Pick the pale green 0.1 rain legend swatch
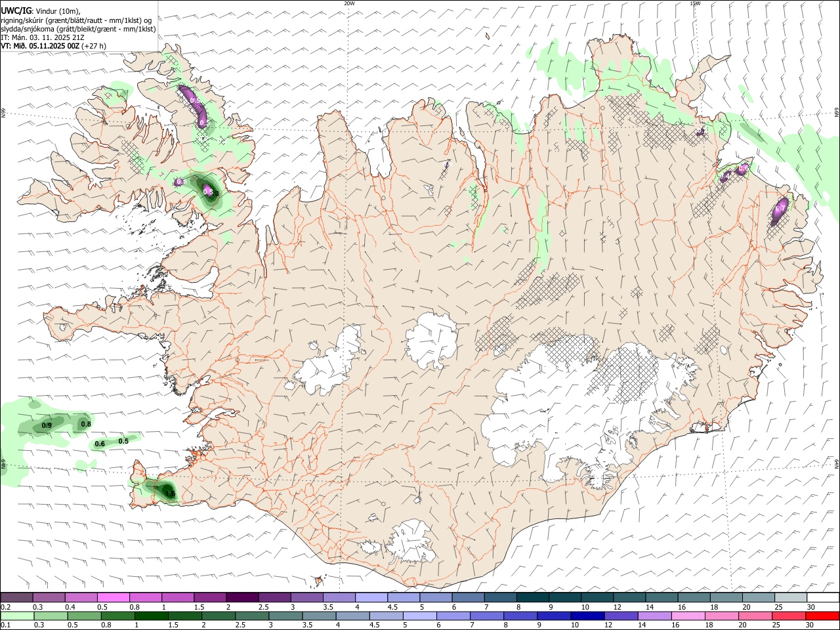Viewport: 840px width, 630px height. point(17,616)
